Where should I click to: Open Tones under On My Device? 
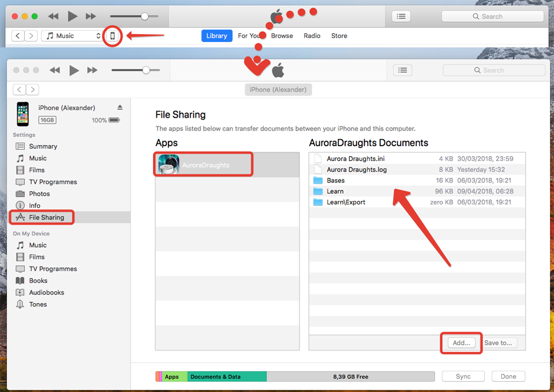[38, 304]
